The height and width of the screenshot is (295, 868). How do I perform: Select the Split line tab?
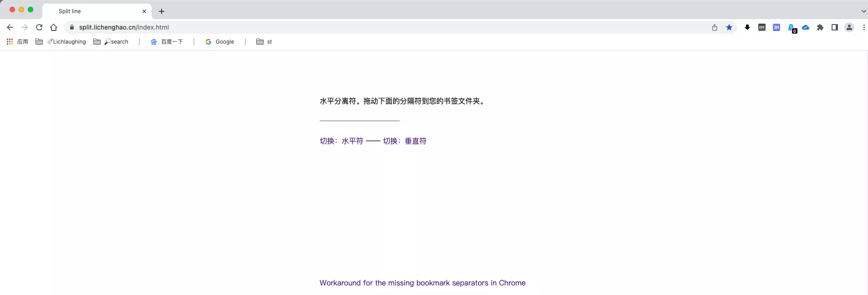click(x=91, y=11)
